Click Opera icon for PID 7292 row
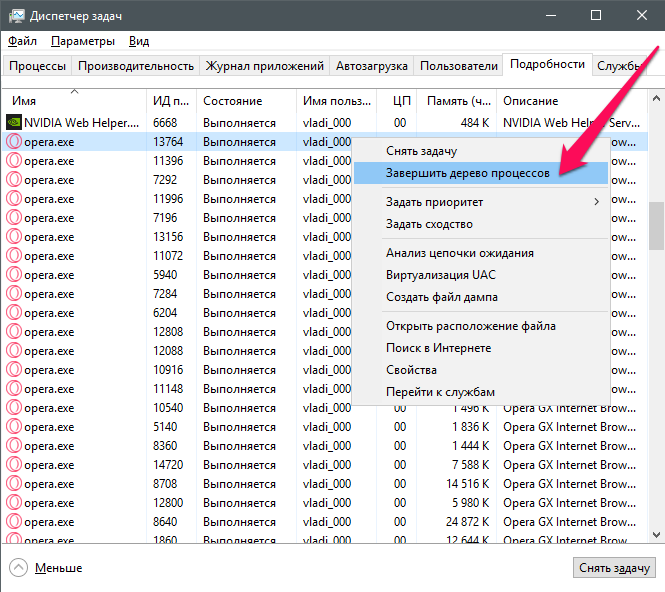This screenshot has width=665, height=592. 14,180
